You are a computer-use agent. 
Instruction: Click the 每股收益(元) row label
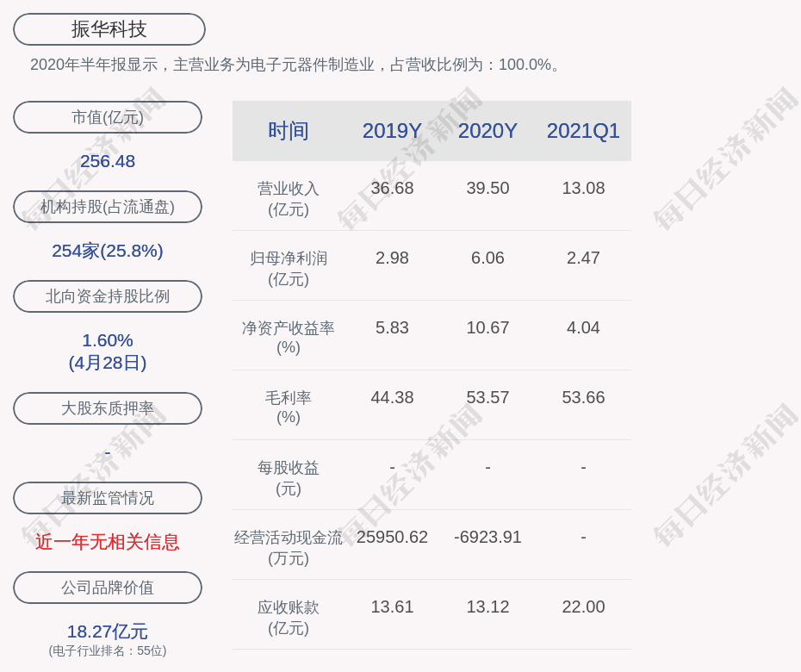pyautogui.click(x=289, y=478)
